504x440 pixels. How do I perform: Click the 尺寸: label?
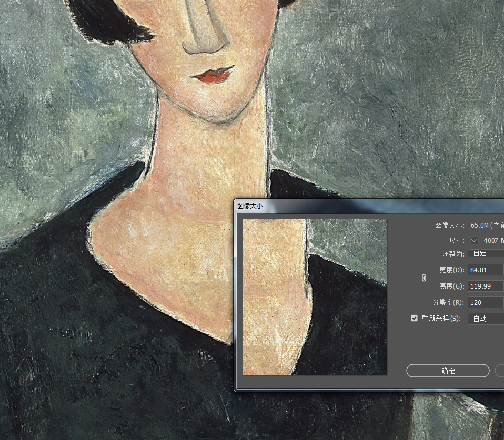457,241
